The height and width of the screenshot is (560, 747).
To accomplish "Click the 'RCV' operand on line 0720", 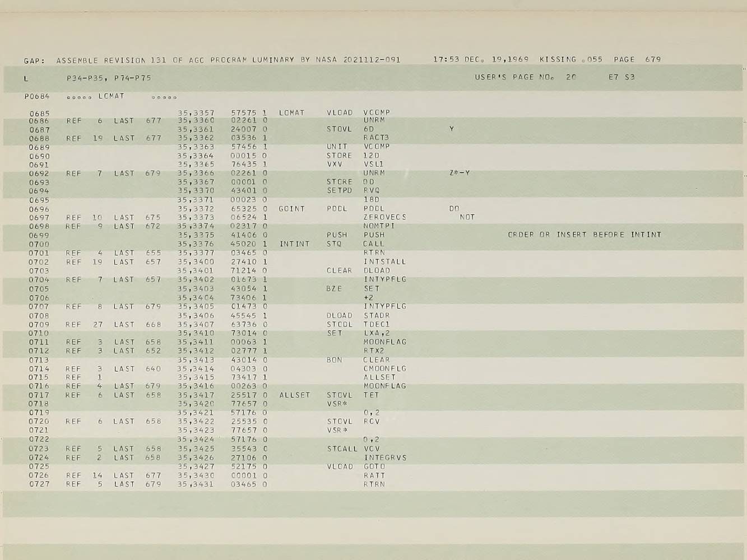I will coord(371,422).
